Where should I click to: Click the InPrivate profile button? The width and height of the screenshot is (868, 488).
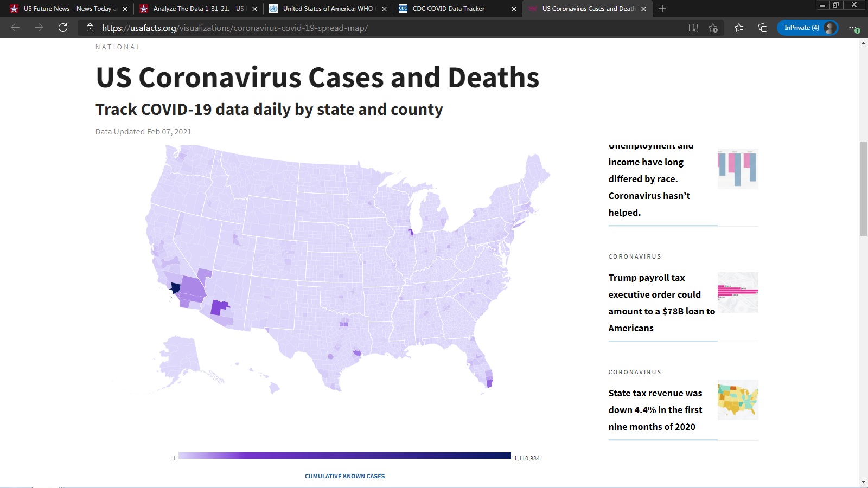point(807,28)
